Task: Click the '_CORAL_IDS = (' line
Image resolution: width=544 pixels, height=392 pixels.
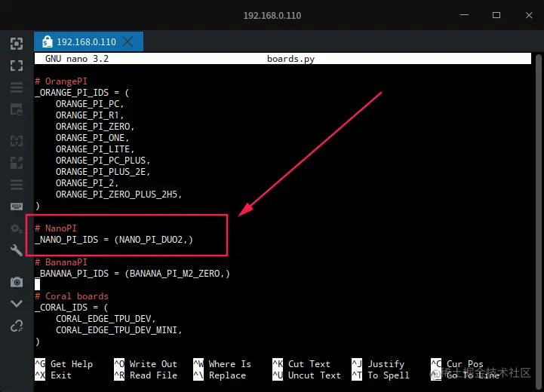Action: (72, 308)
